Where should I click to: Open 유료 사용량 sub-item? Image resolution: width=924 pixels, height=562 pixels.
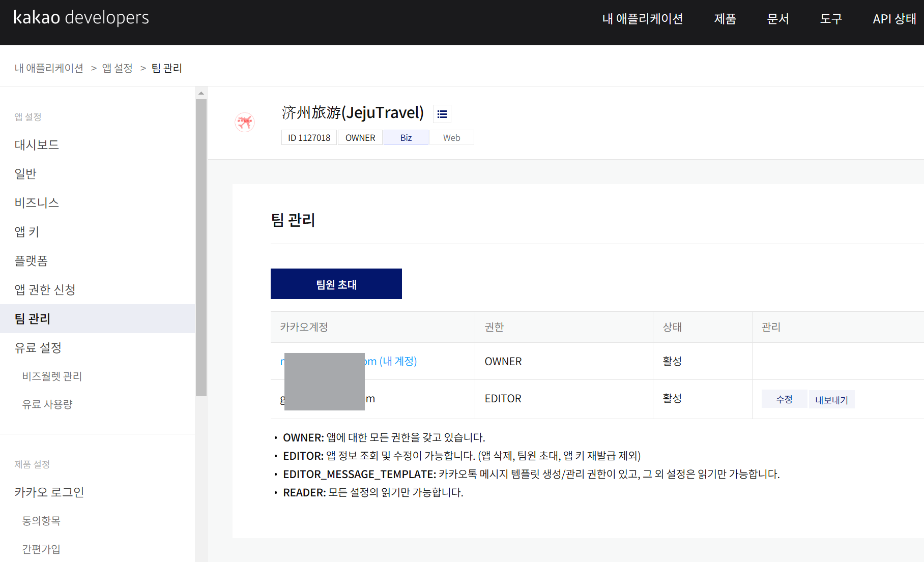[47, 404]
